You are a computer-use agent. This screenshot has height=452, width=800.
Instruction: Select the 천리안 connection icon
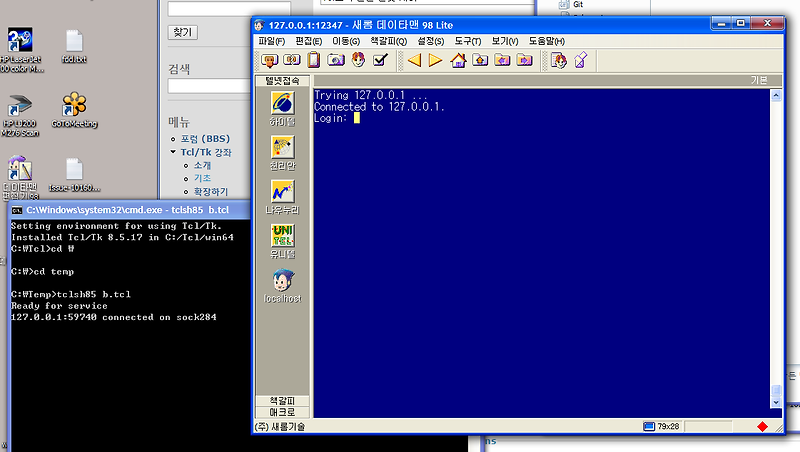click(x=283, y=147)
